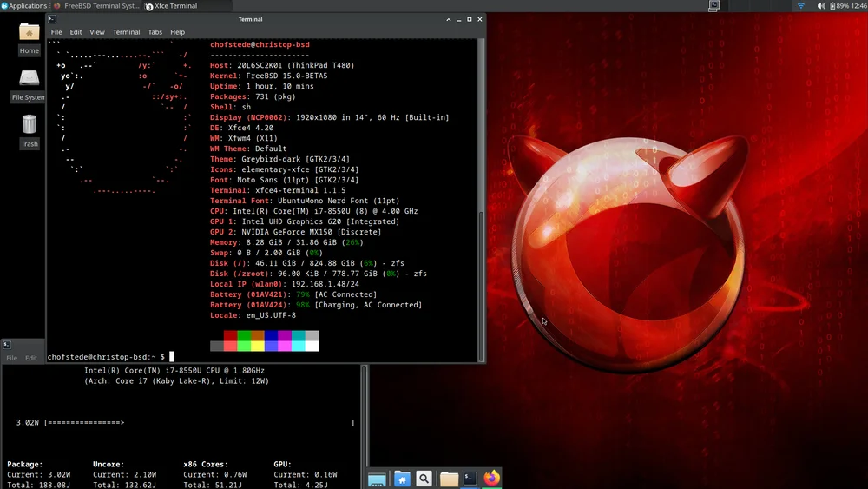
Task: Close the front Terminal window
Action: pyautogui.click(x=480, y=19)
